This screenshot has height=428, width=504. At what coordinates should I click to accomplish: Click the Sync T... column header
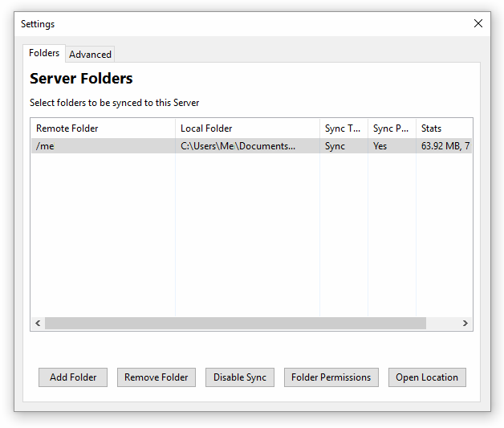pos(343,128)
